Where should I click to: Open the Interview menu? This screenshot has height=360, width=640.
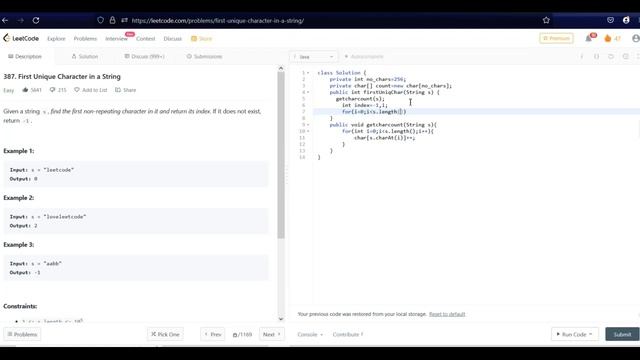pos(116,38)
